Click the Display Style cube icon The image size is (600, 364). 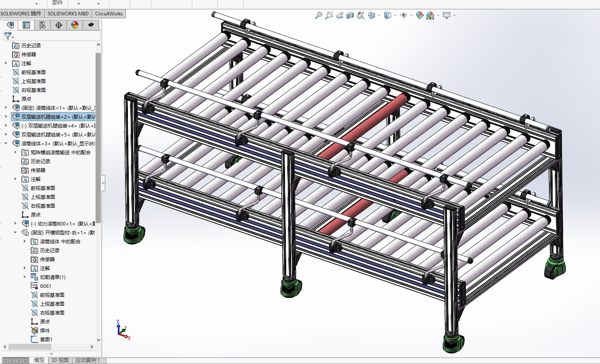click(x=388, y=15)
